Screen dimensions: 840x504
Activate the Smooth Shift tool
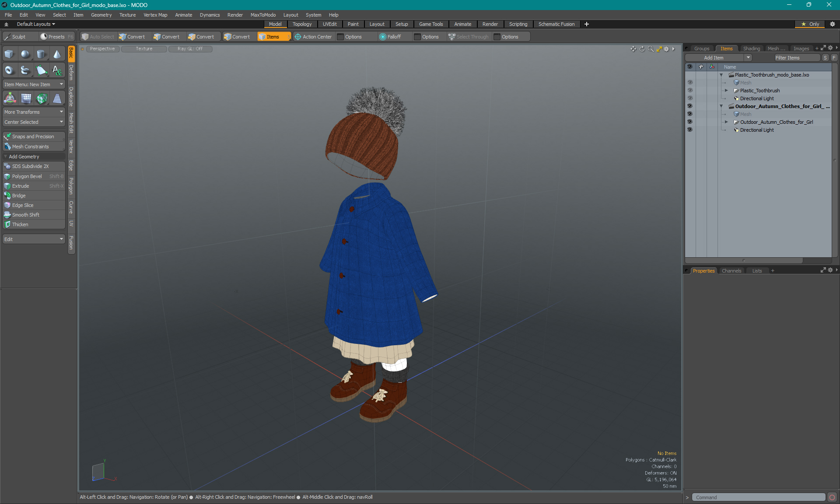pos(34,215)
